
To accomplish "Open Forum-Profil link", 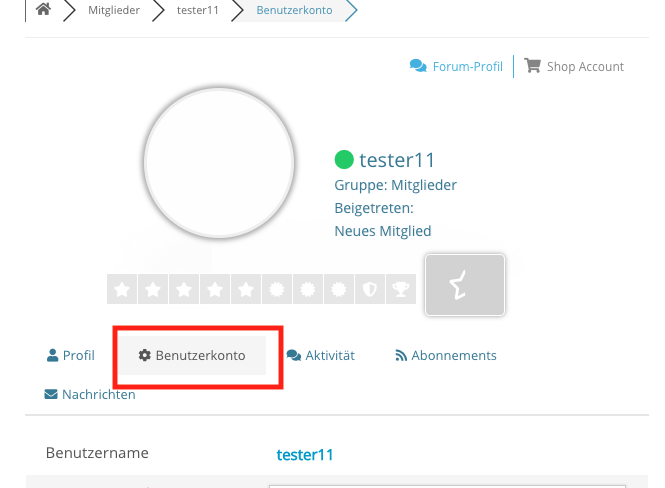I will [x=467, y=67].
